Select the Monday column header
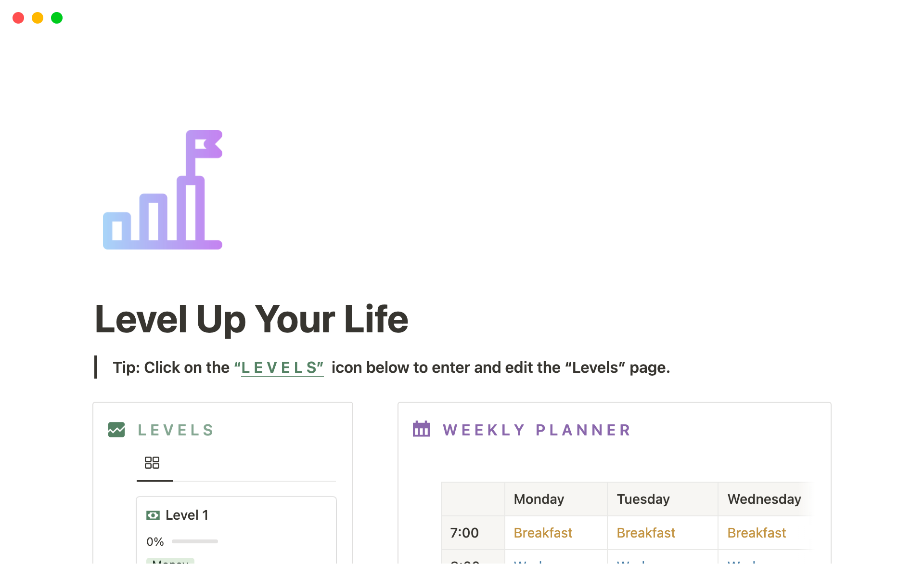The width and height of the screenshot is (924, 578). coord(539,499)
